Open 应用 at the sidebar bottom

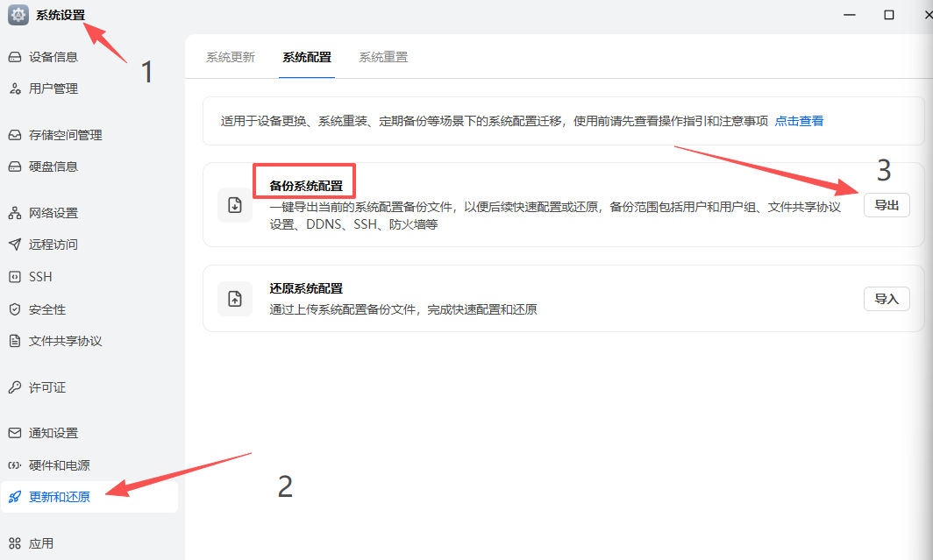pyautogui.click(x=43, y=543)
